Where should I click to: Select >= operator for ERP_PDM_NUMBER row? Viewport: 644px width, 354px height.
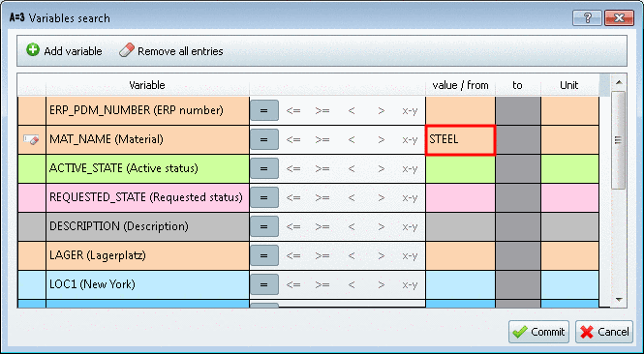322,110
